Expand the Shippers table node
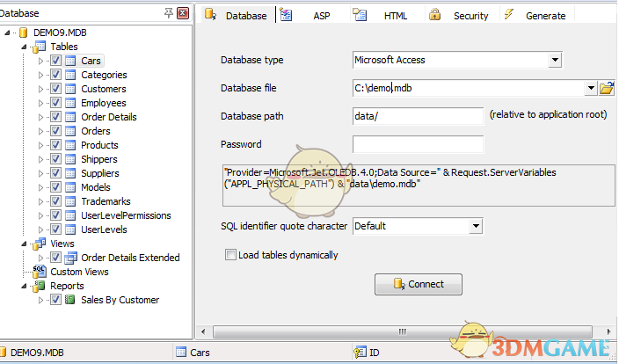 pyautogui.click(x=40, y=159)
